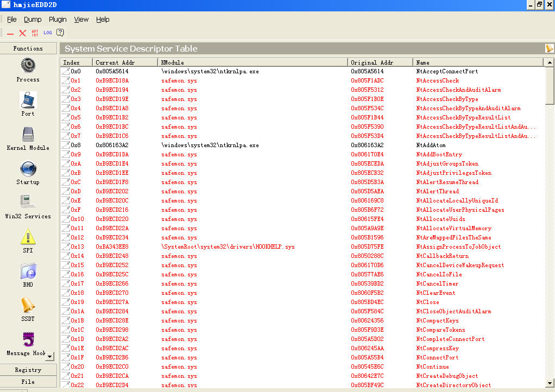Select the SSDT bell icon
The image size is (555, 392).
click(x=28, y=306)
